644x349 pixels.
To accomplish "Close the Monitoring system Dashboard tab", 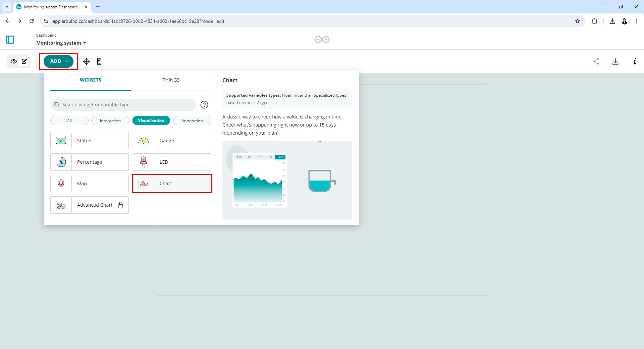I will tap(86, 7).
